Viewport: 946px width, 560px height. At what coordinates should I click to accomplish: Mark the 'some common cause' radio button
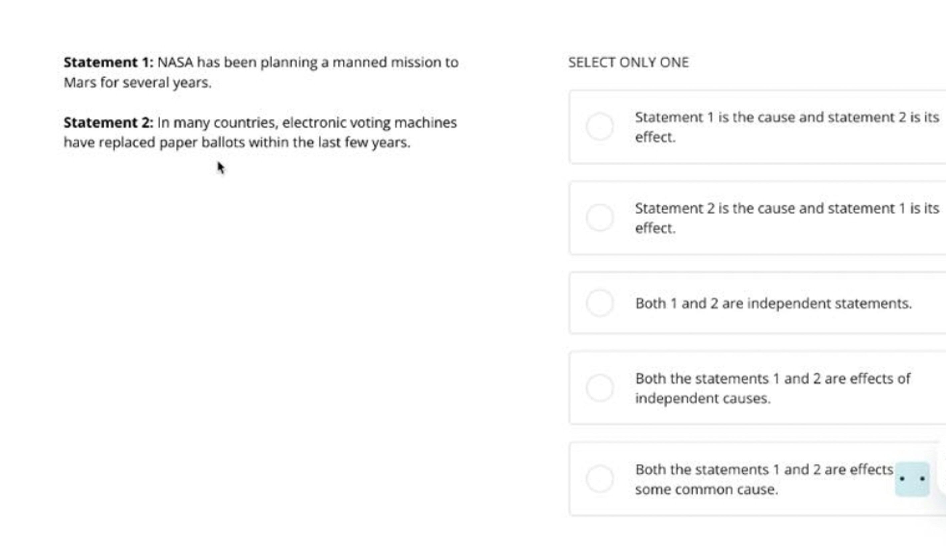tap(599, 479)
